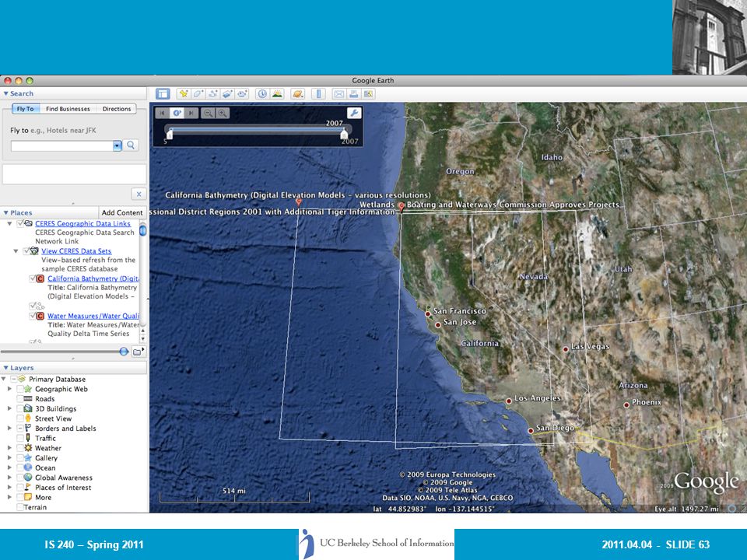Select the Add Image Overlay tool

(228, 94)
